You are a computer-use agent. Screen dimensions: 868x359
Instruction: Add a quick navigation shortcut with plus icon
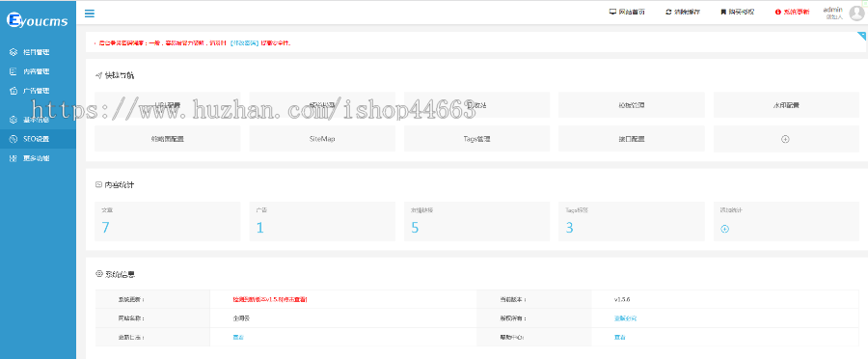pos(785,139)
